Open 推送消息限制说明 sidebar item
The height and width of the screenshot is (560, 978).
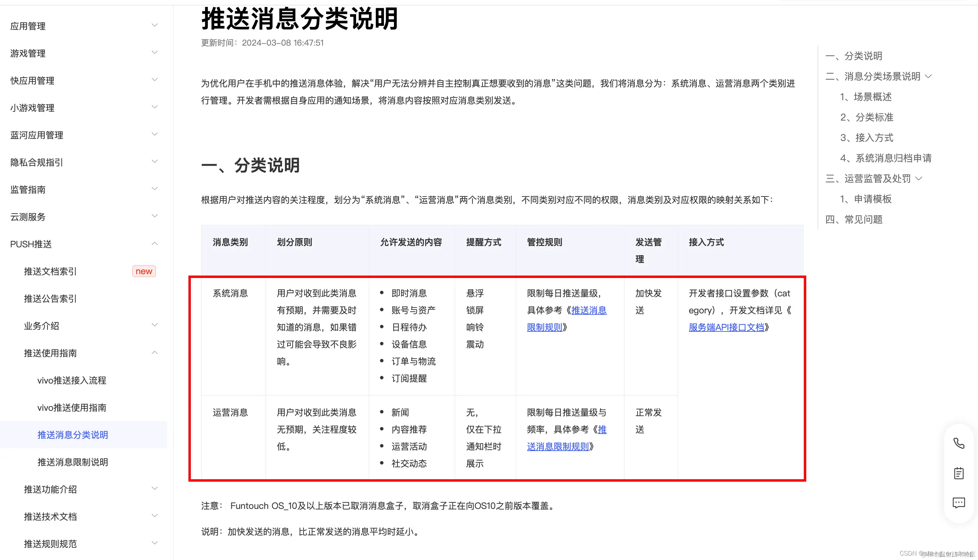point(72,462)
